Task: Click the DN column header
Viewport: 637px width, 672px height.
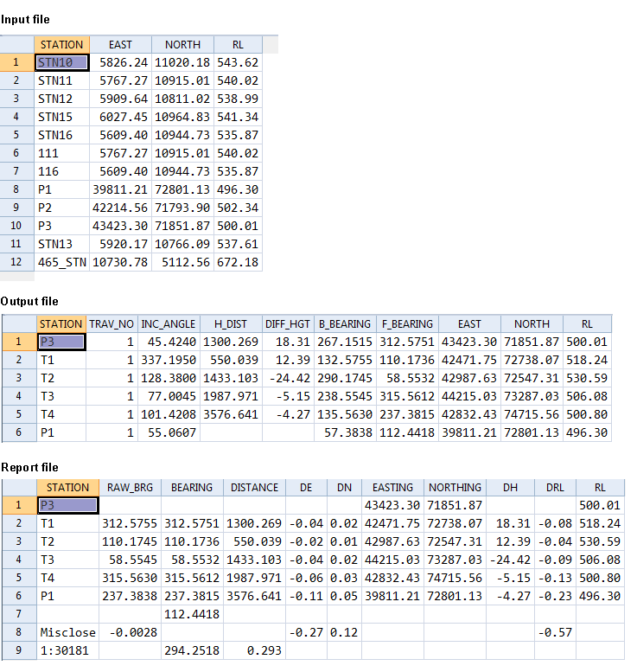Action: click(x=344, y=488)
